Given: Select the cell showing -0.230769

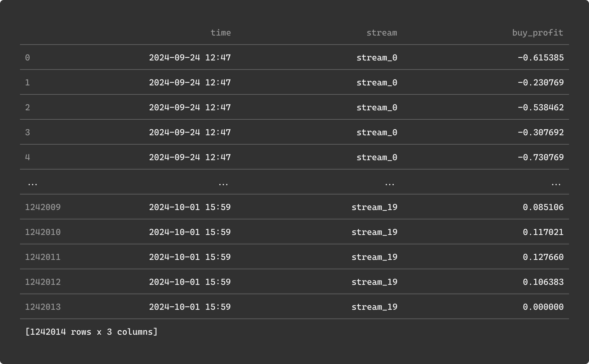Looking at the screenshot, I should tap(540, 83).
